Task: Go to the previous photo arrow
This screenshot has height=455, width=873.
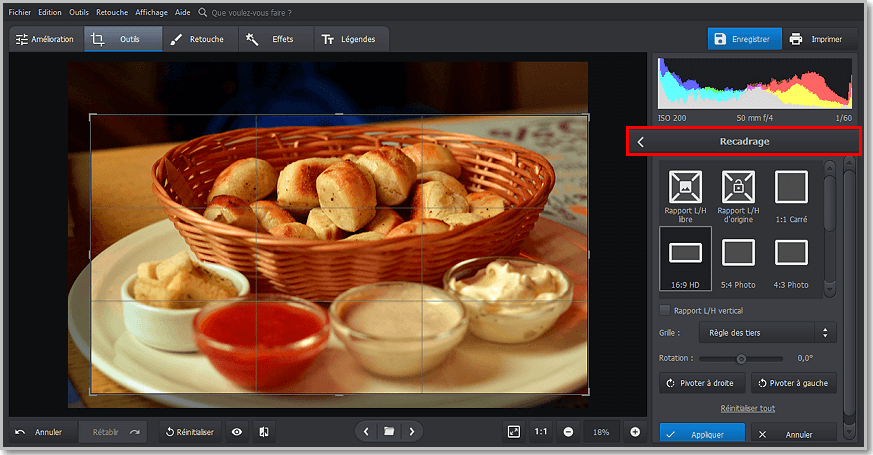Action: (x=366, y=432)
